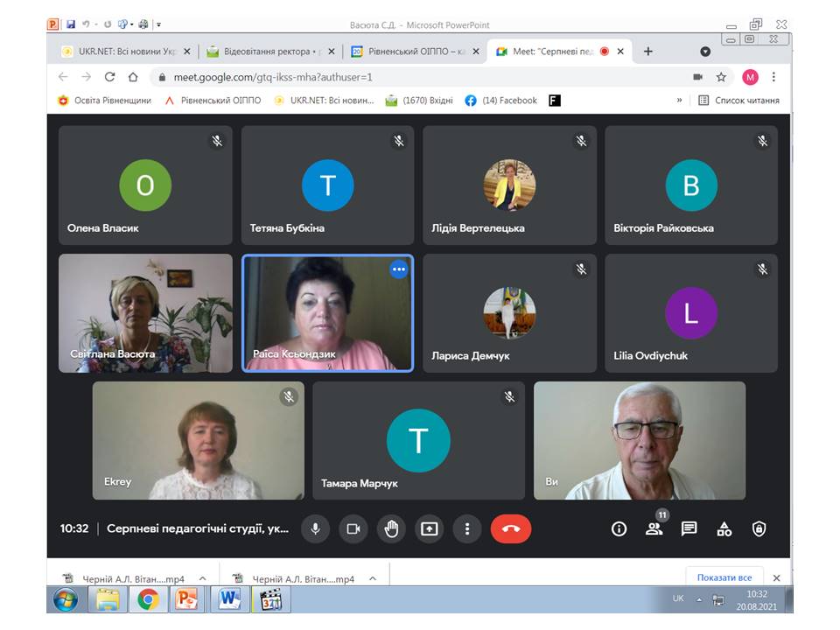Open the Список читання reading list
The image size is (840, 630).
click(x=738, y=101)
